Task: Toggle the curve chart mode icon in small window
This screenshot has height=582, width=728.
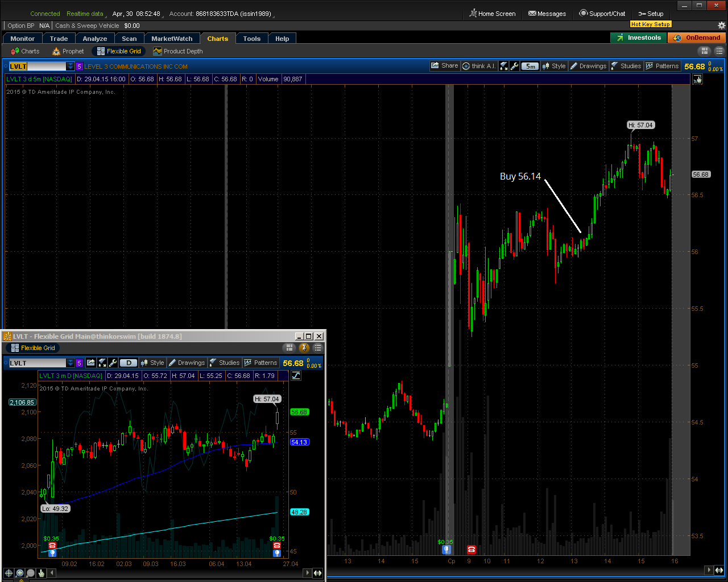Action: coord(296,376)
